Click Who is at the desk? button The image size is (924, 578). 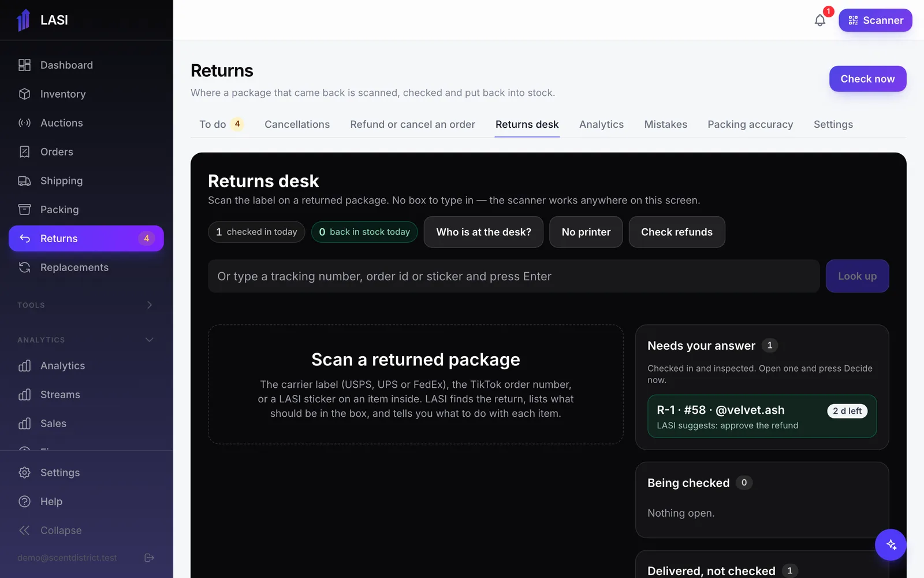483,232
